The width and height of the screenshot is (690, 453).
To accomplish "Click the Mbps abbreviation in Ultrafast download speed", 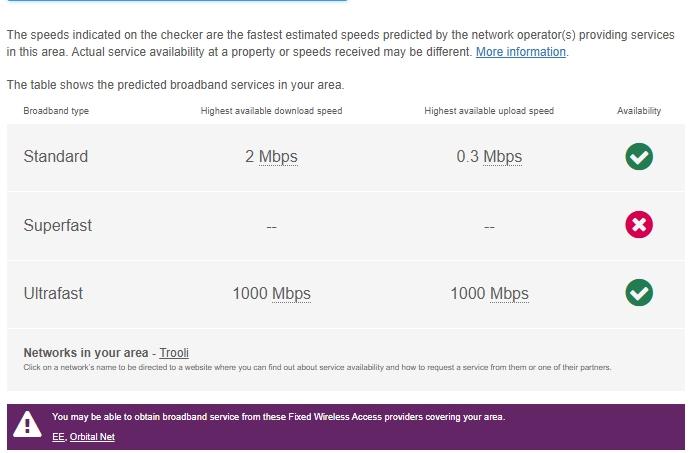I will click(291, 294).
